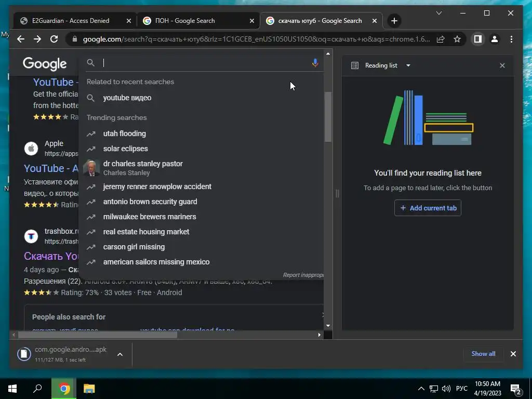Click the magnifier icon in Google search box
The height and width of the screenshot is (399, 532).
[x=90, y=63]
